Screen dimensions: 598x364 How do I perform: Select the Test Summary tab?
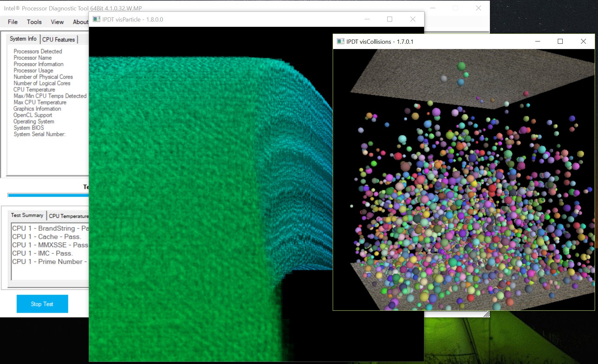[x=27, y=215]
